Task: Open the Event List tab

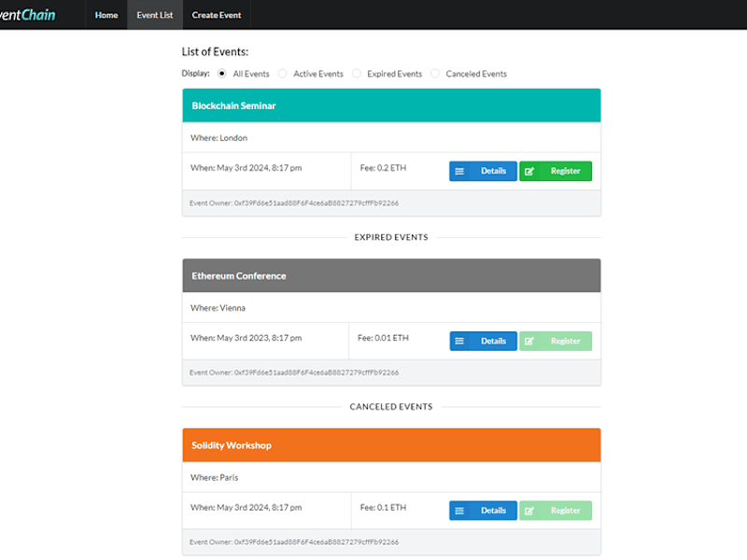Action: 155,15
